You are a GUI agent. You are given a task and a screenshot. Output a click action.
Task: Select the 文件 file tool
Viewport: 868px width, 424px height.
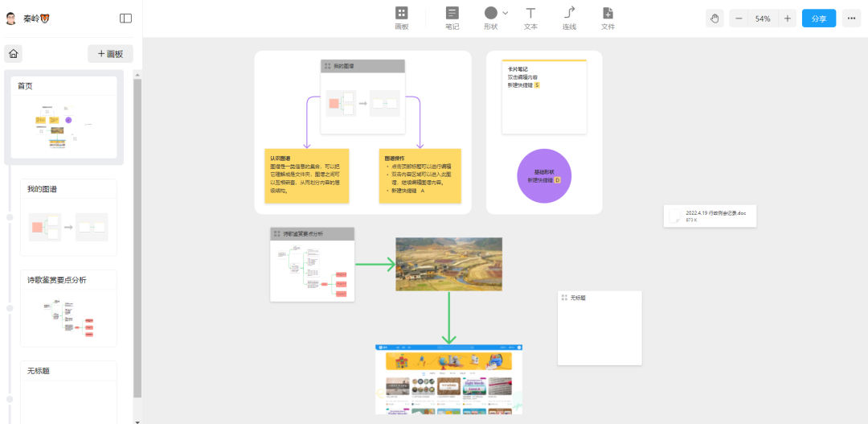pos(608,19)
